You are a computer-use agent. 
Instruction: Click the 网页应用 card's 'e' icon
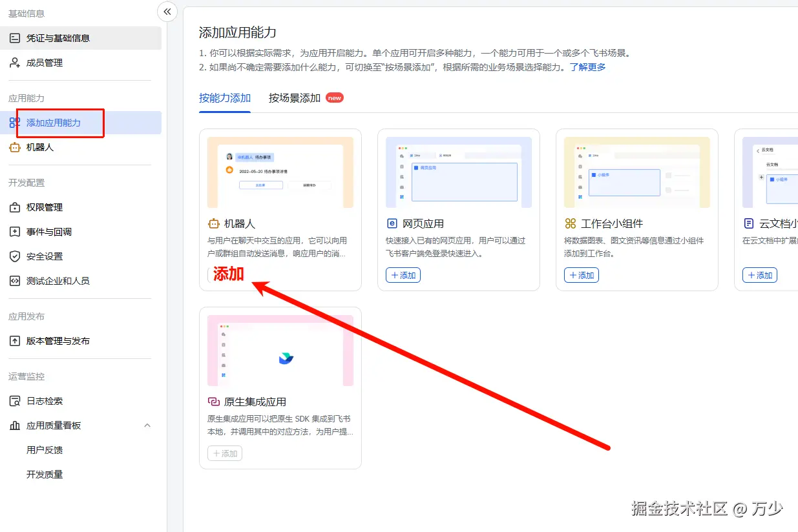(x=392, y=223)
